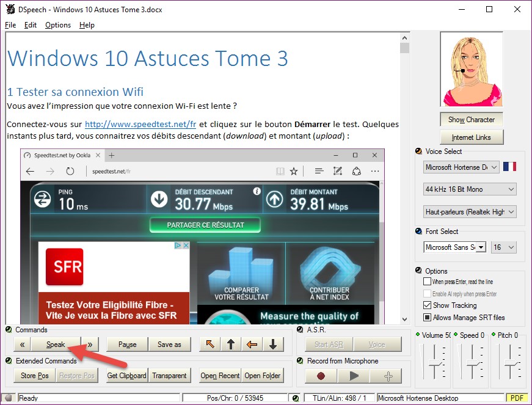Screen dimensions: 532x405
Task: Click the black up arrow button
Action: (x=231, y=345)
